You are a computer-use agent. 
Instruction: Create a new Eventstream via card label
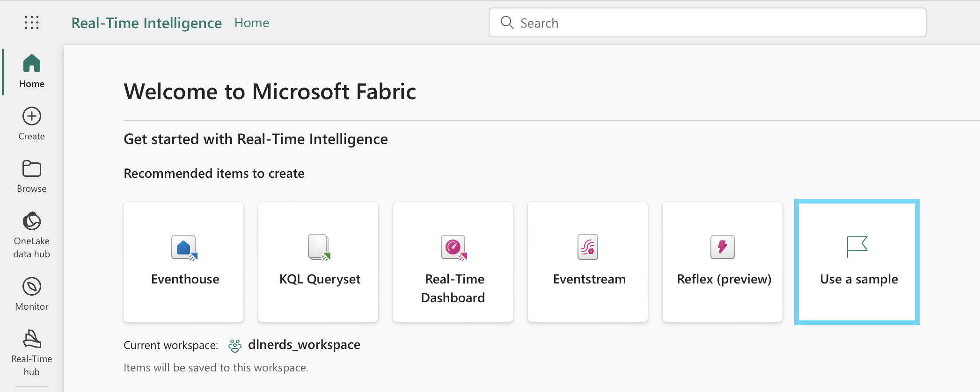pyautogui.click(x=589, y=279)
